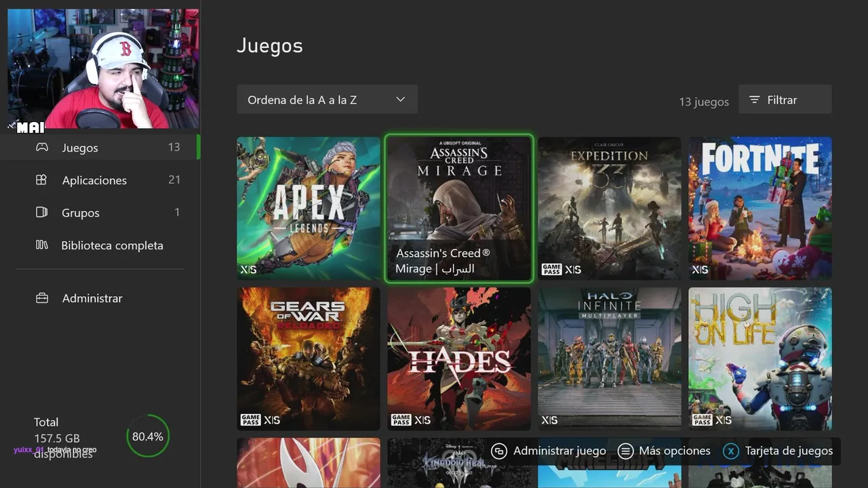The height and width of the screenshot is (488, 868).
Task: Click the Game Pass badge on Hades tile
Action: tap(401, 420)
